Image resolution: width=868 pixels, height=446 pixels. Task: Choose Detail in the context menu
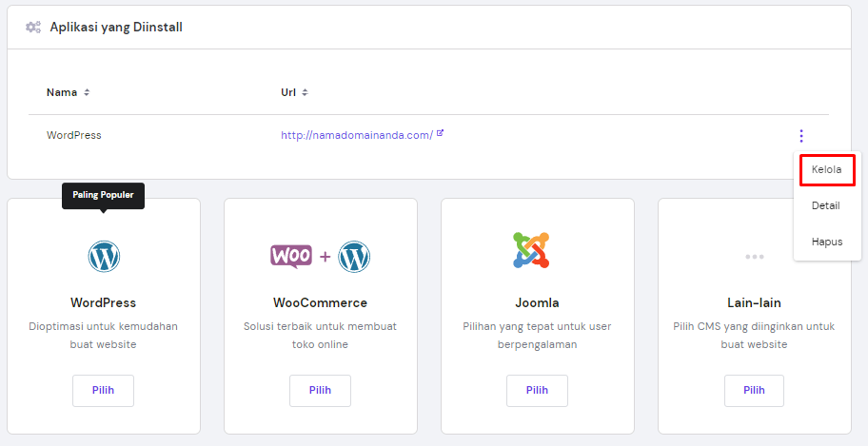click(825, 205)
